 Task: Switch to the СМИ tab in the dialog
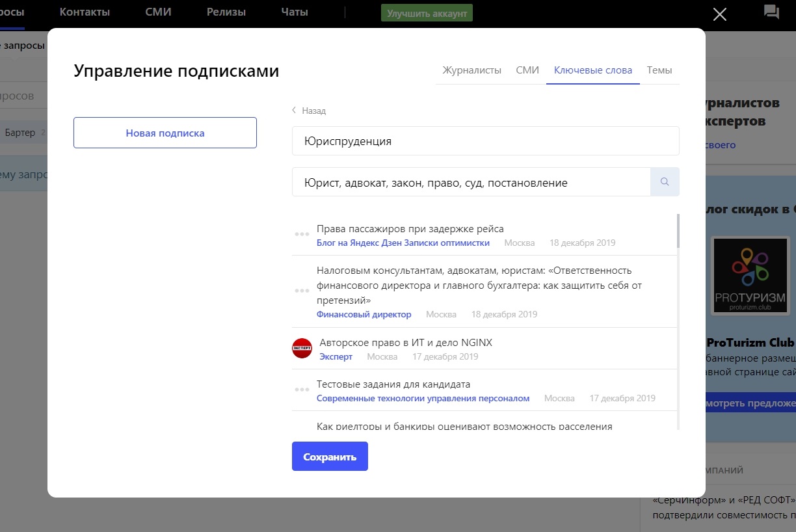click(527, 70)
